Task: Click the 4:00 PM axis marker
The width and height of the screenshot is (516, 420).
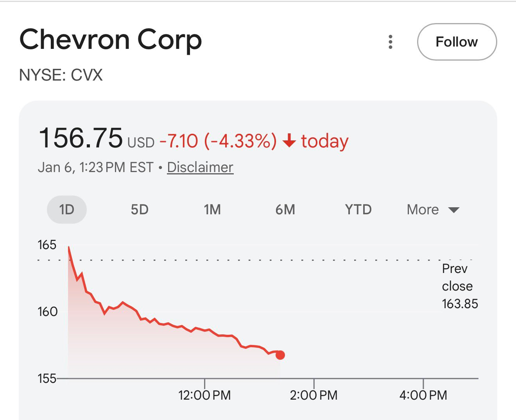Action: (x=423, y=395)
